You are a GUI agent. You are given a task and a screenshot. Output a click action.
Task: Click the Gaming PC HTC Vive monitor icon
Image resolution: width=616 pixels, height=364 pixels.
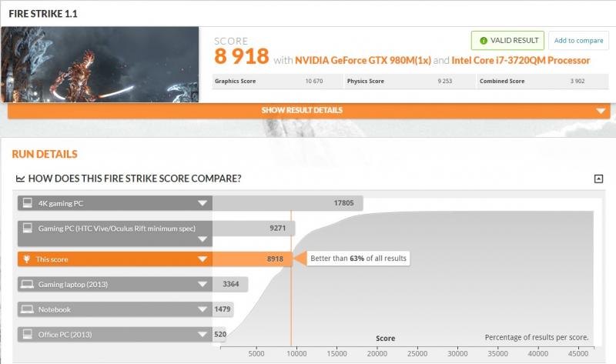coord(28,228)
